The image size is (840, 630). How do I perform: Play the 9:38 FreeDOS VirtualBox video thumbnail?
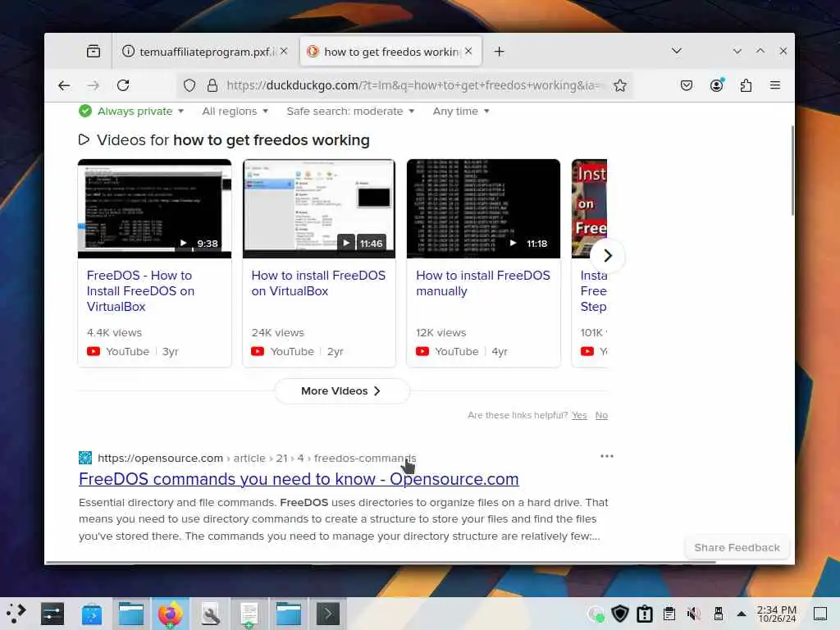155,208
